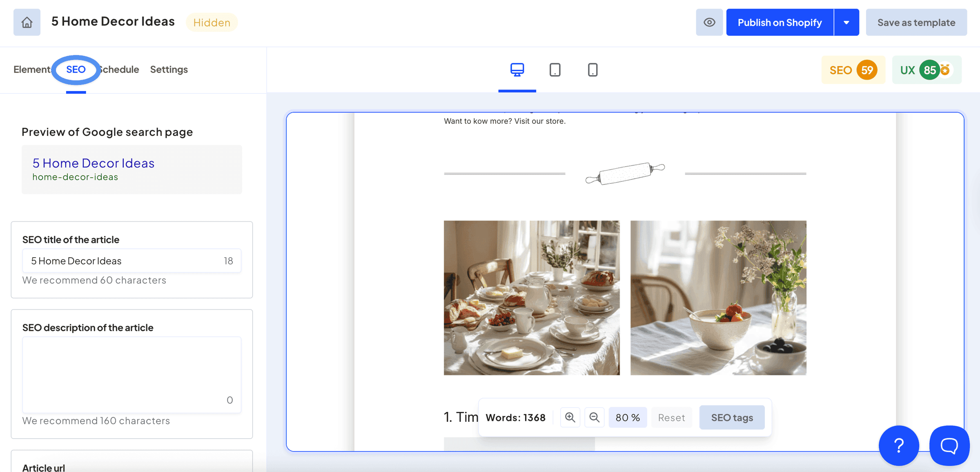Click the Hidden status badge
Image resolution: width=980 pixels, height=472 pixels.
click(212, 22)
